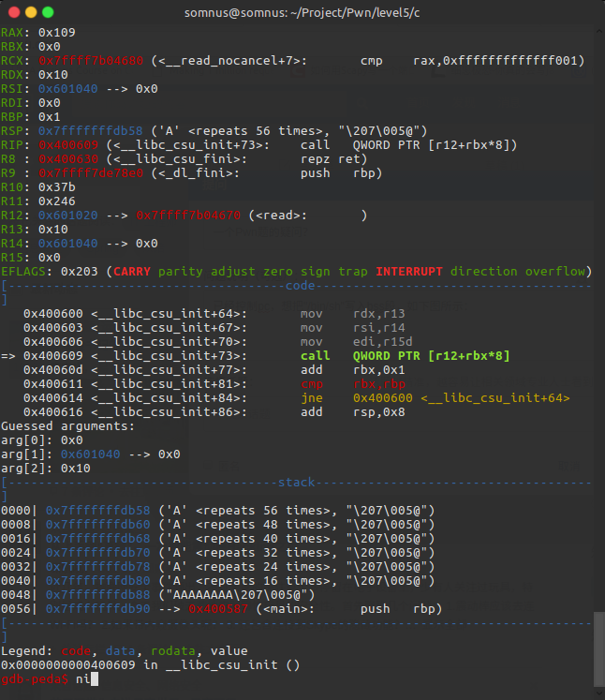Image resolution: width=605 pixels, height=700 pixels.
Task: Click the 'mov rsi,r14' instruction
Action: coord(352,328)
